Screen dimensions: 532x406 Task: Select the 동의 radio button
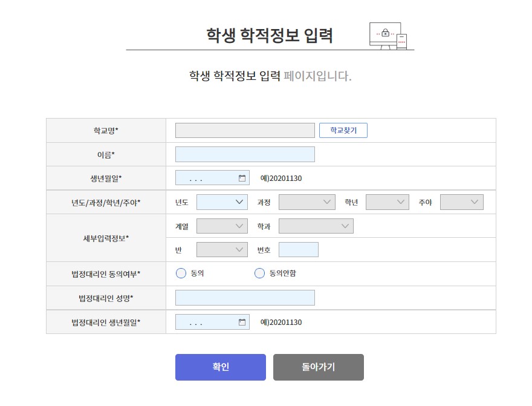click(x=181, y=273)
